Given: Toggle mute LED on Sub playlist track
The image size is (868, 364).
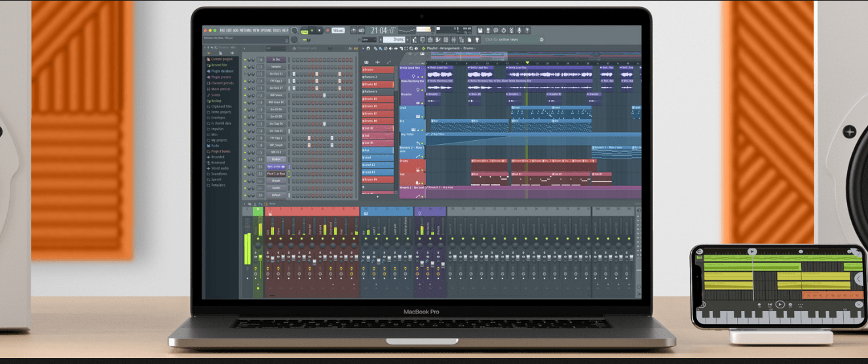Looking at the screenshot, I should pos(422,184).
